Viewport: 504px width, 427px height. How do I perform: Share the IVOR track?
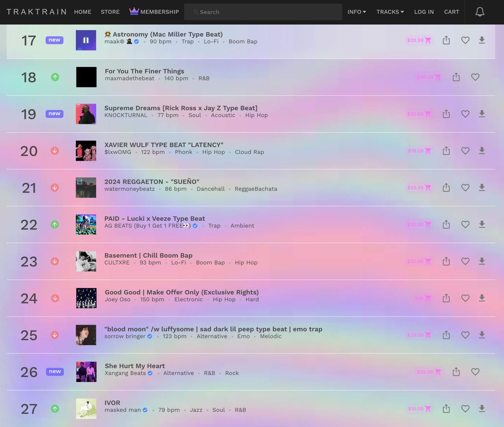click(x=446, y=408)
